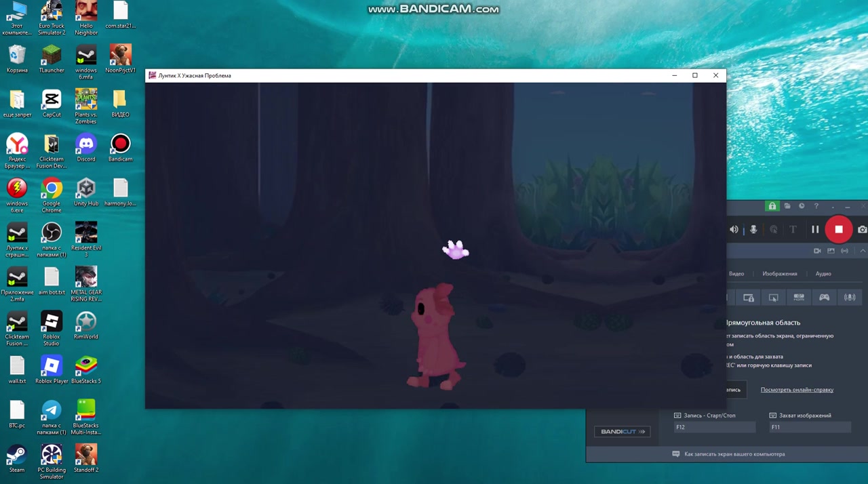Image resolution: width=868 pixels, height=484 pixels.
Task: Open the Посмотреть онлайн-справку link
Action: point(797,390)
